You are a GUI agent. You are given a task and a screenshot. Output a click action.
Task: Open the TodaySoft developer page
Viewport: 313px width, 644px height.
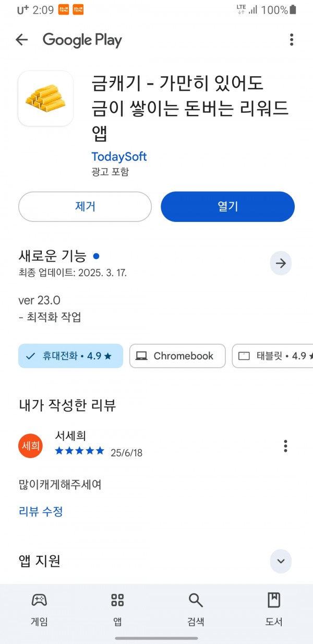click(x=119, y=157)
